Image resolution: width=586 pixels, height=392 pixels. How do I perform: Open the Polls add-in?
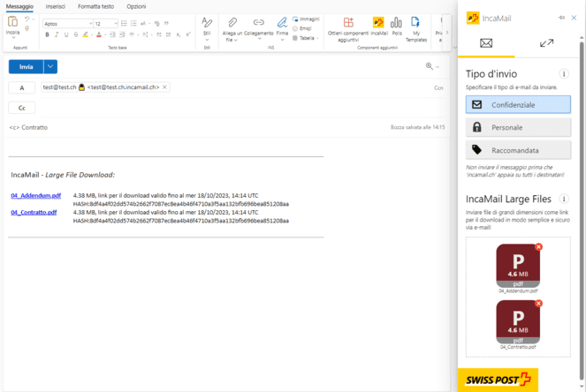[396, 26]
